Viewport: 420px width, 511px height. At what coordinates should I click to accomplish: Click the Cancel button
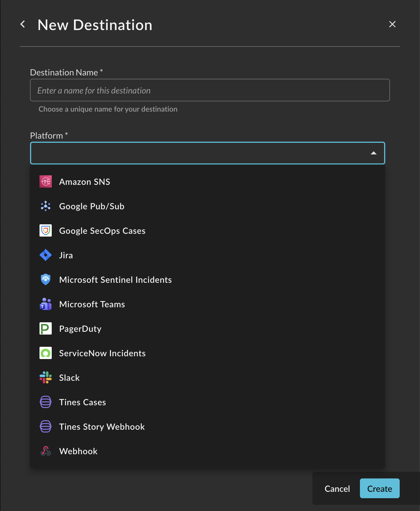click(x=337, y=488)
